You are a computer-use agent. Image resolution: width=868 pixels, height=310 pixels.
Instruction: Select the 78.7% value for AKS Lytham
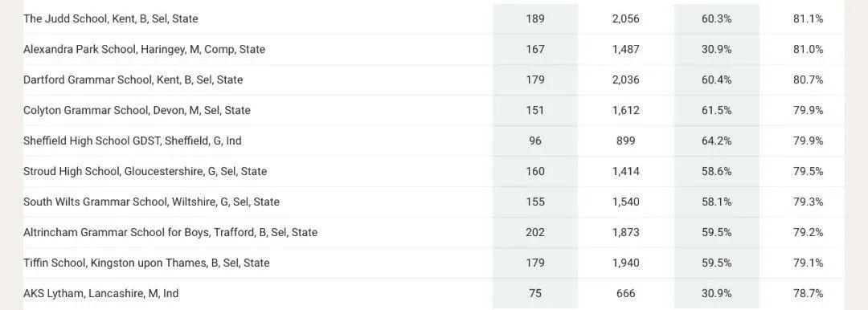[808, 293]
